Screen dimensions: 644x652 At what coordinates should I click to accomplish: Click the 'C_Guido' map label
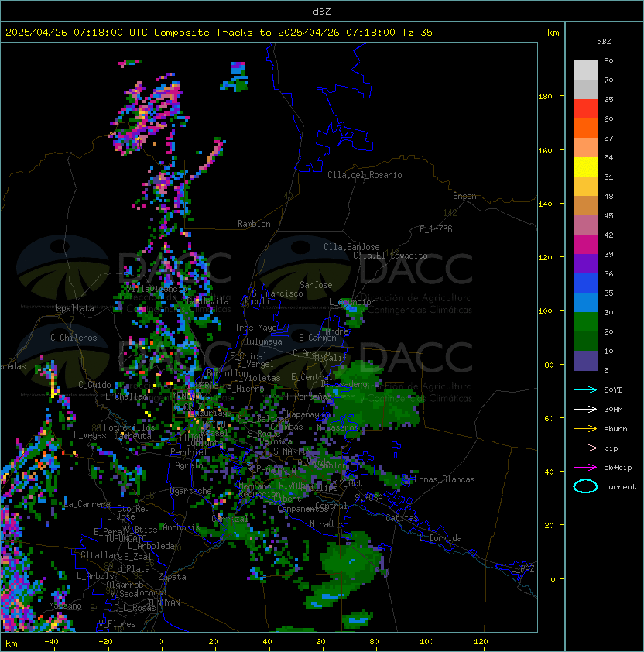pyautogui.click(x=94, y=385)
